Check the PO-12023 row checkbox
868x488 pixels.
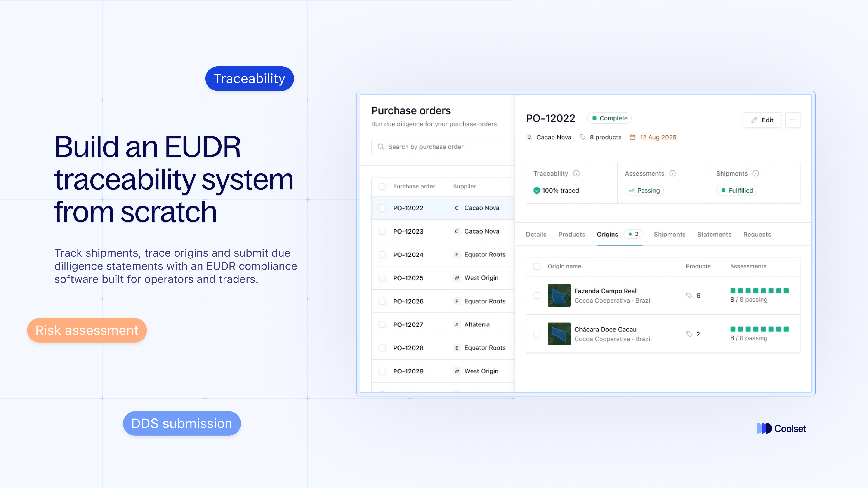click(382, 231)
